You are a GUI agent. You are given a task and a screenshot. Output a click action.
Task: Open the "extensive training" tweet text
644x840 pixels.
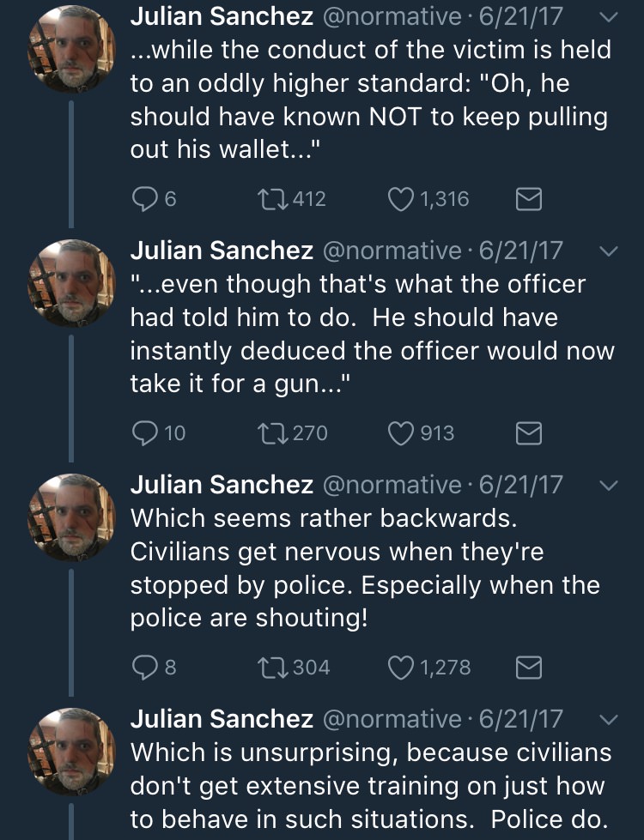(369, 785)
